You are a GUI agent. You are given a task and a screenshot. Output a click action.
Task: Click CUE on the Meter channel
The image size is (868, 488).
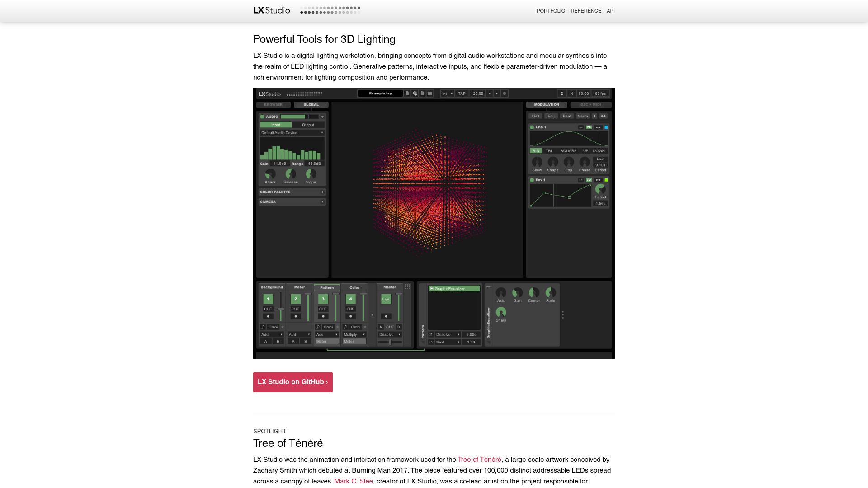tap(295, 309)
